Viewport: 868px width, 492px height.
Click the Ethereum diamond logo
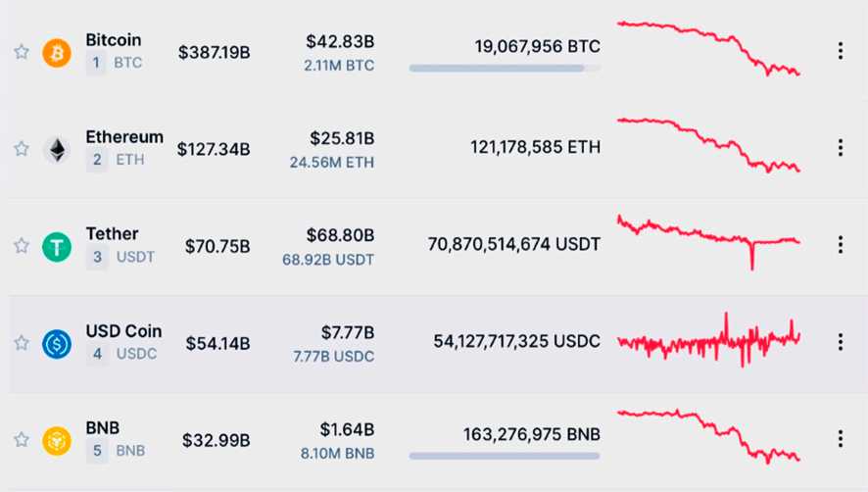tap(57, 149)
